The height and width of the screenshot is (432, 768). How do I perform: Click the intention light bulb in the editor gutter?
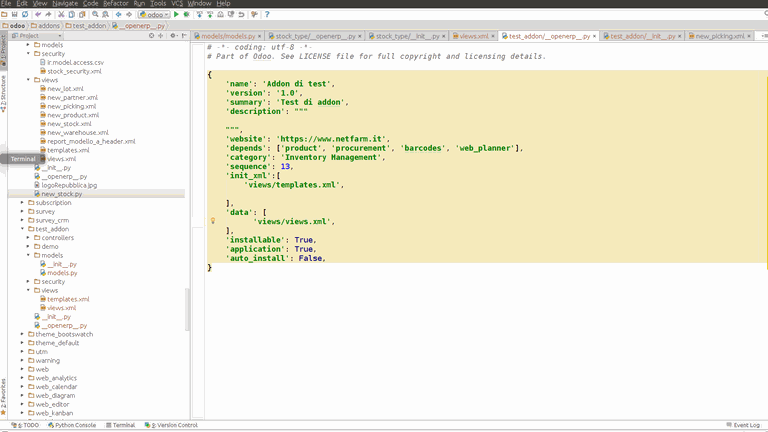[213, 221]
